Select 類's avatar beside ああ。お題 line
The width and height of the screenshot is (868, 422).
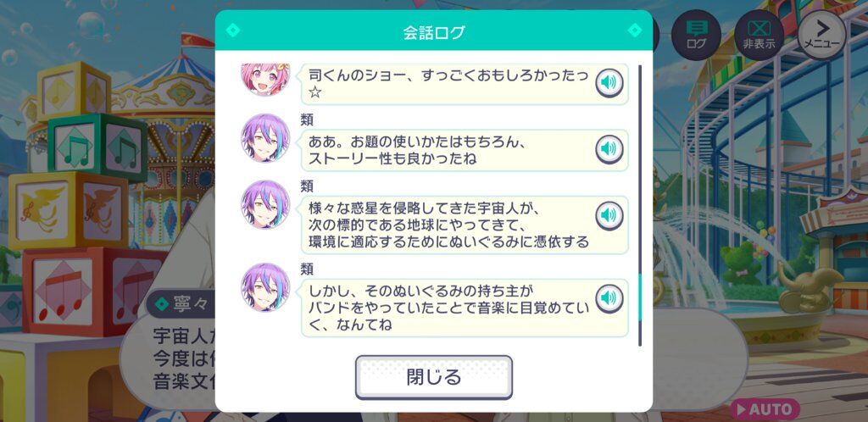pos(265,138)
